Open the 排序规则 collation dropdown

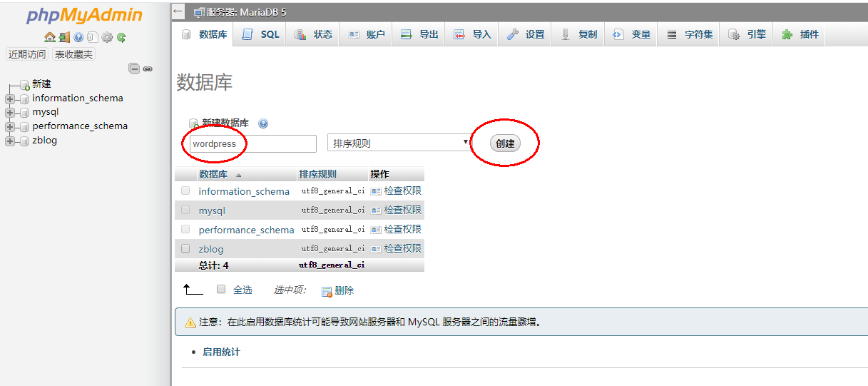(x=398, y=143)
